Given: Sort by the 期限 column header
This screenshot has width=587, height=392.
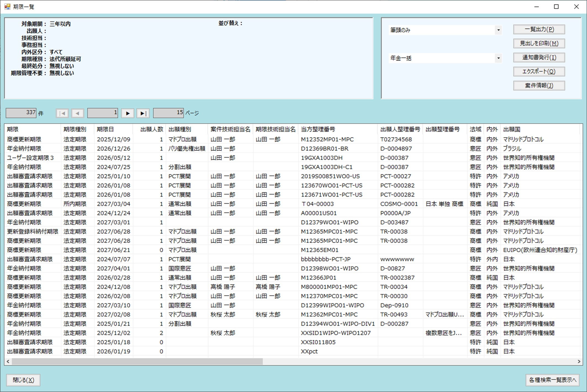Looking at the screenshot, I should point(33,129).
